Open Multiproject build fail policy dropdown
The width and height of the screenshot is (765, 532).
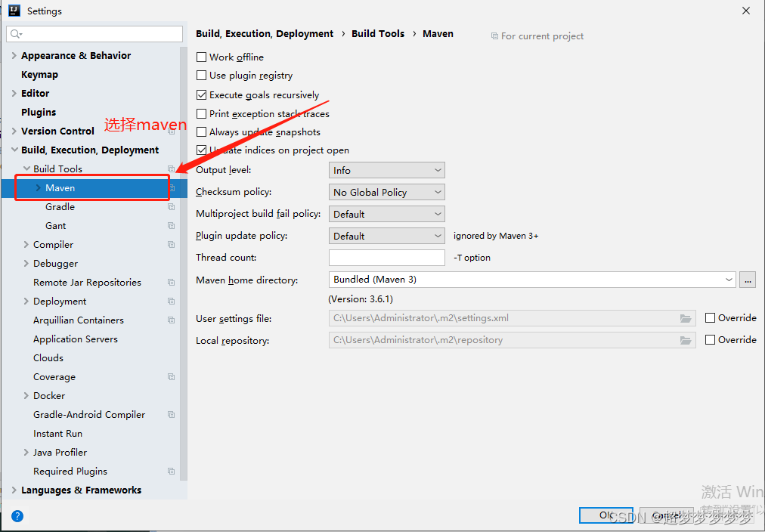387,214
